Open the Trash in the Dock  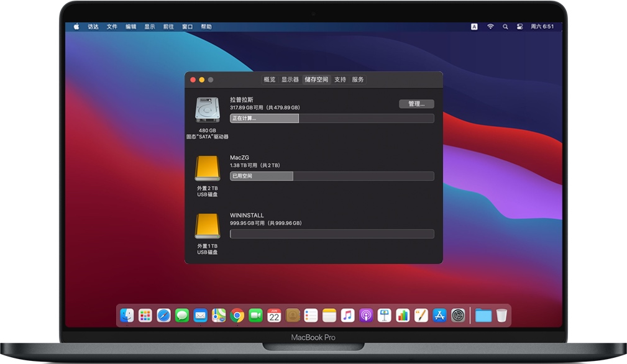pyautogui.click(x=501, y=316)
